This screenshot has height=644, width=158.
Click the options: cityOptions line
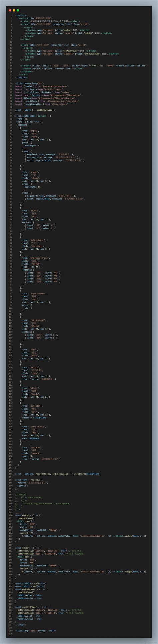click(x=34, y=417)
